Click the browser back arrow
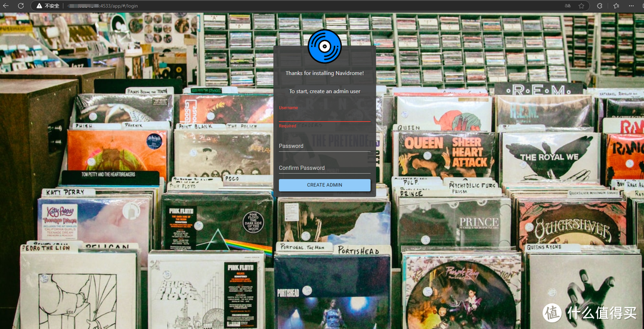This screenshot has width=644, height=329. click(6, 6)
